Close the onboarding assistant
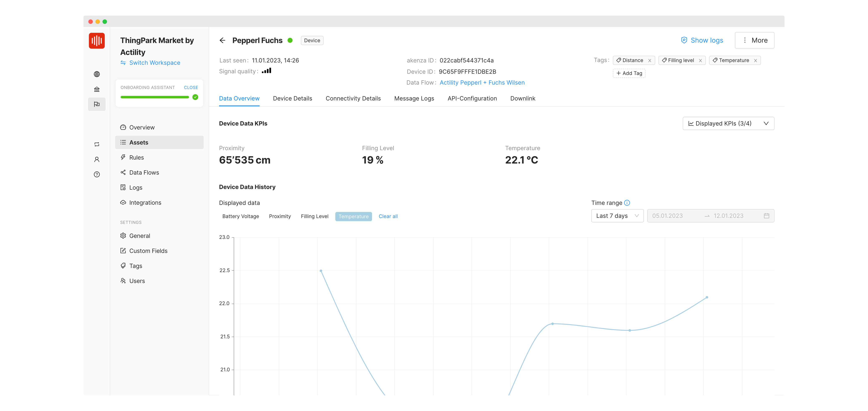 [x=191, y=88]
